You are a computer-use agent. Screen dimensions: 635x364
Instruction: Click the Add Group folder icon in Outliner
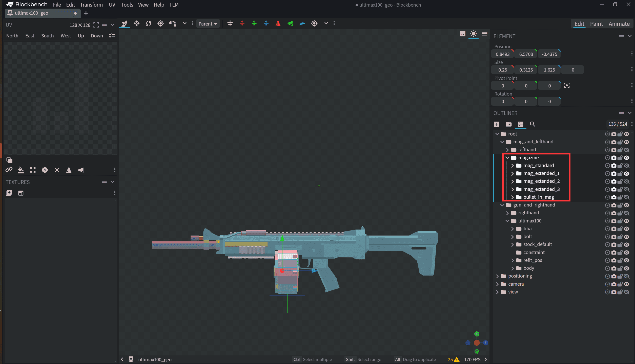508,124
